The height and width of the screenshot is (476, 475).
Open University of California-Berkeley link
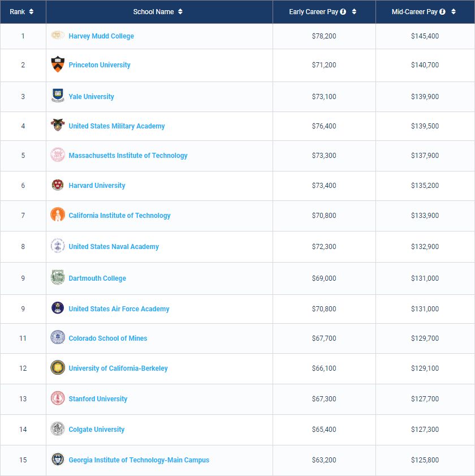coord(118,368)
